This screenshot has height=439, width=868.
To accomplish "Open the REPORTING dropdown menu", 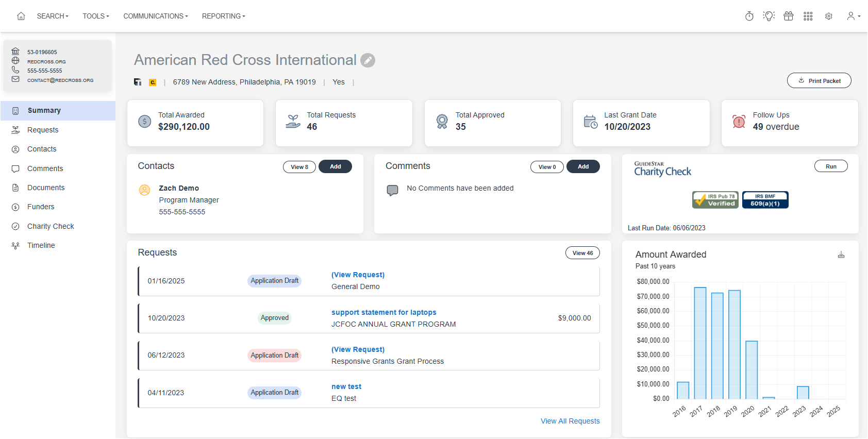I will (x=224, y=16).
